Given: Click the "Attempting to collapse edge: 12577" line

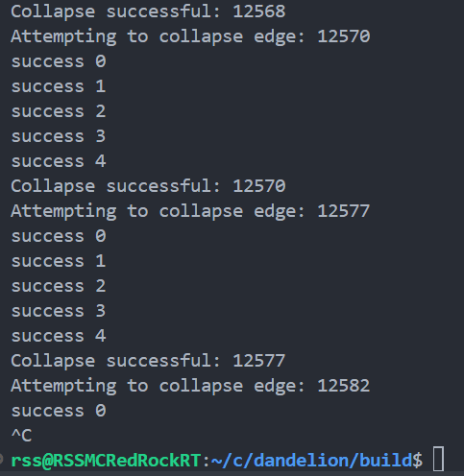Looking at the screenshot, I should 190,211.
